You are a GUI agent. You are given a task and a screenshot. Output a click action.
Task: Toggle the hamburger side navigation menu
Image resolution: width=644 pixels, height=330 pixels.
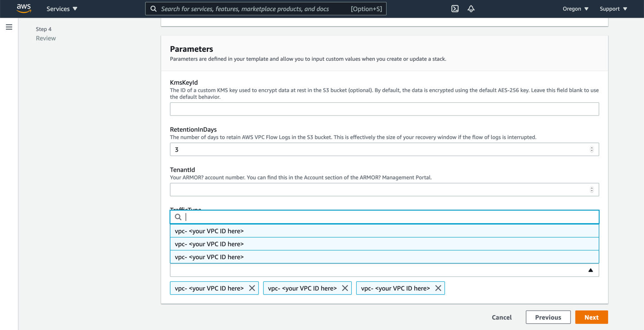coord(9,27)
